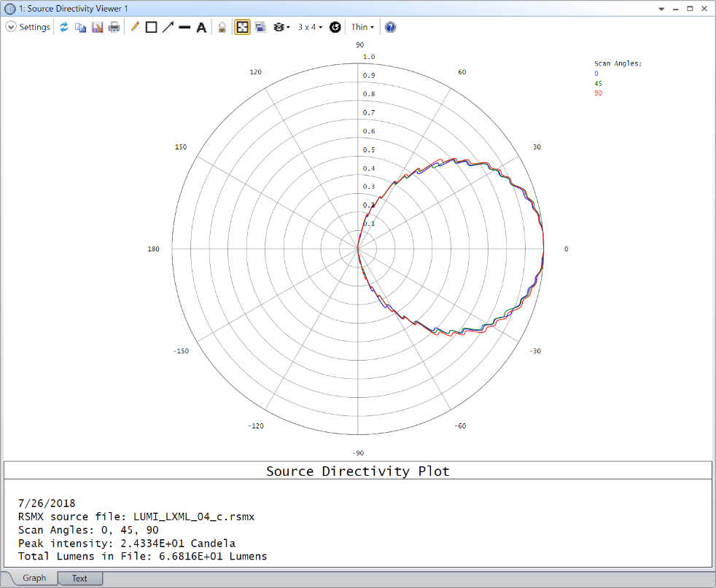Click the -90 degree axis label
This screenshot has width=716, height=588.
click(x=358, y=453)
